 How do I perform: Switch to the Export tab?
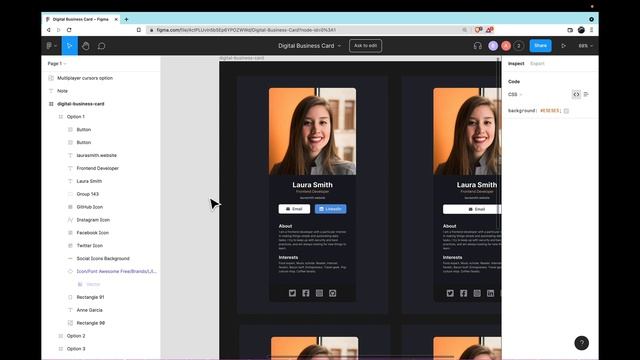tap(537, 64)
